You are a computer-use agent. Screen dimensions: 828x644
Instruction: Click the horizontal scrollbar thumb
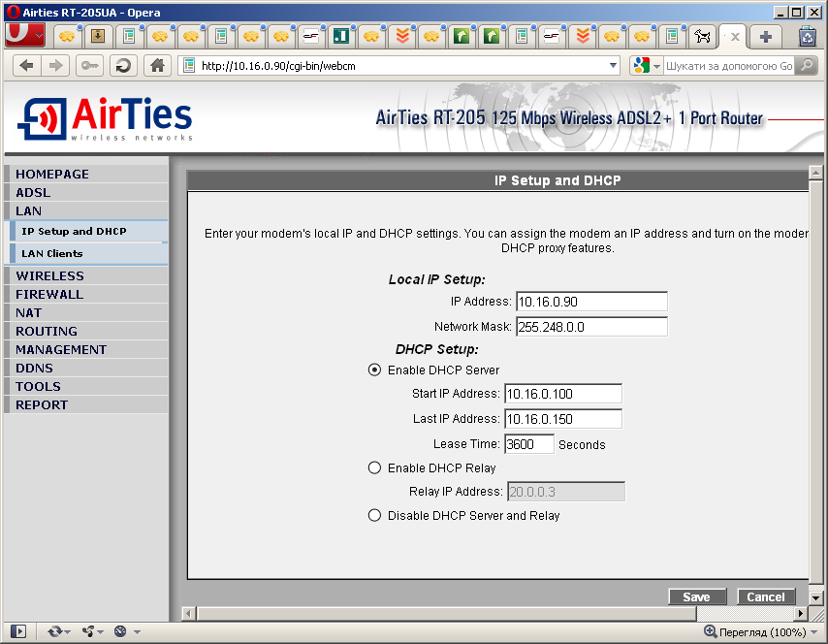click(x=447, y=614)
